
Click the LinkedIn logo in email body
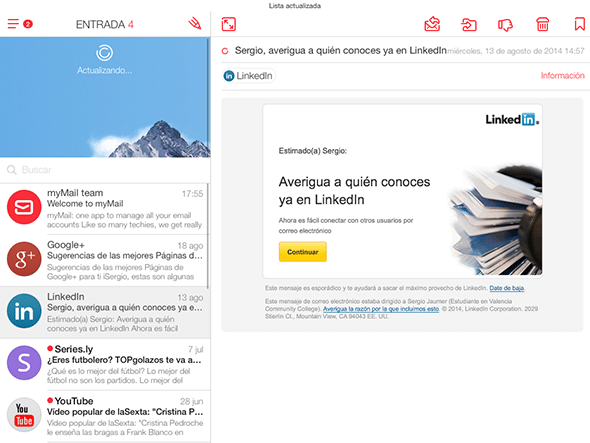(x=512, y=119)
